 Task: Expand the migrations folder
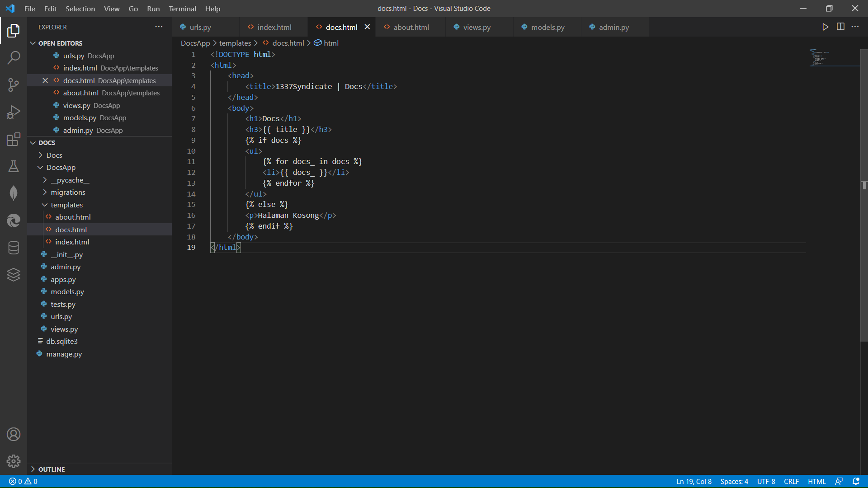click(68, 192)
